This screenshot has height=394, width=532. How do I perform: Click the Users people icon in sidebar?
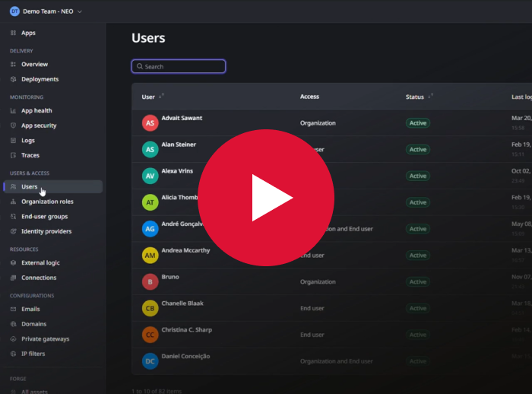coord(13,186)
